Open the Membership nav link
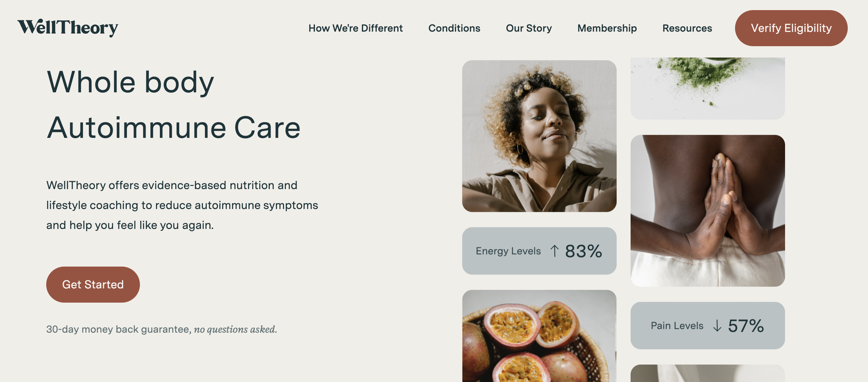 click(x=607, y=28)
